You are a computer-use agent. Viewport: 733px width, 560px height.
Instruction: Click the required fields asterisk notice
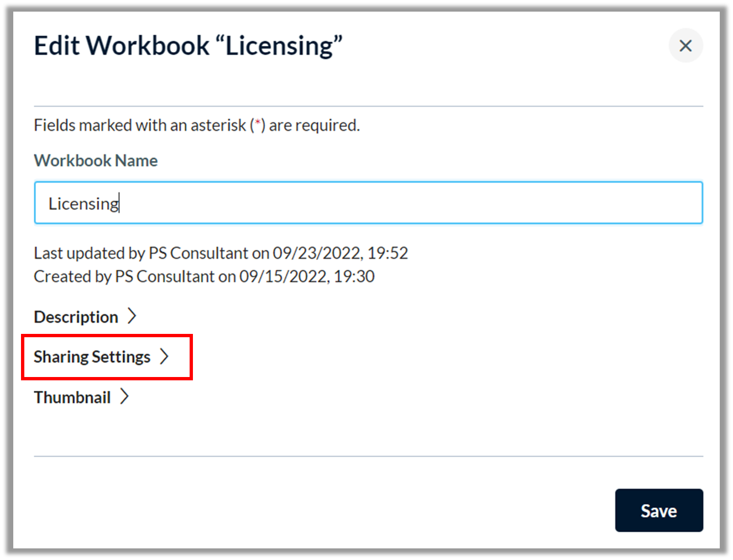197,125
